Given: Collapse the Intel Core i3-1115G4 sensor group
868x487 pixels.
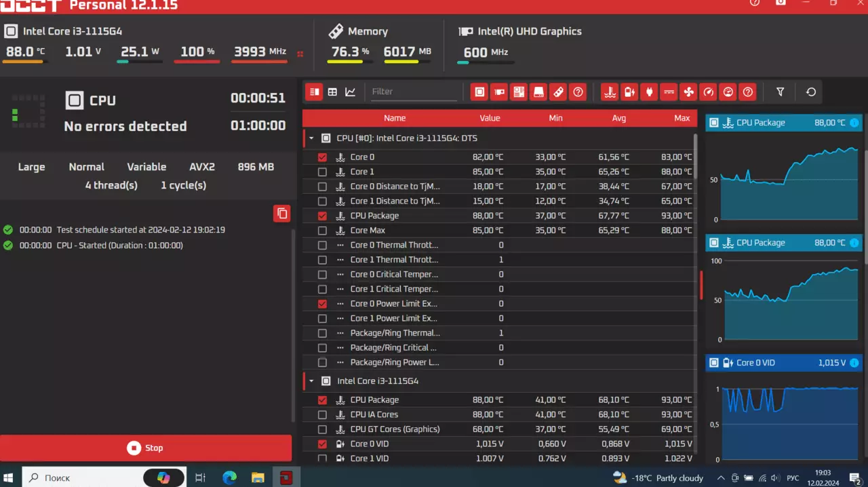Looking at the screenshot, I should (311, 381).
